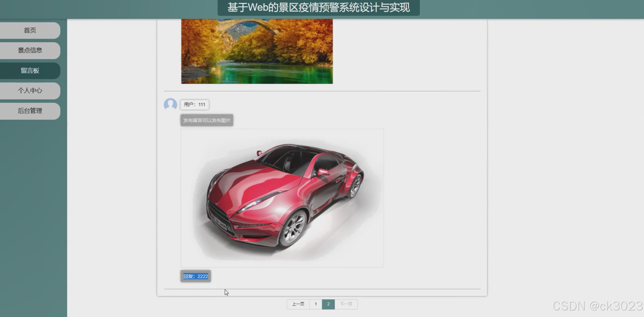The height and width of the screenshot is (317, 644).
Task: Click the CSDN @ck3023 watermark text
Action: [597, 306]
